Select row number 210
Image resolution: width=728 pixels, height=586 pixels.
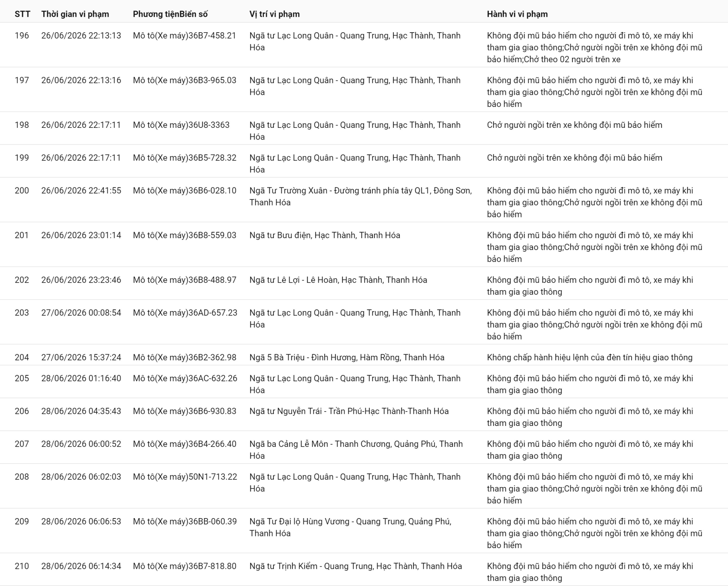(x=22, y=566)
